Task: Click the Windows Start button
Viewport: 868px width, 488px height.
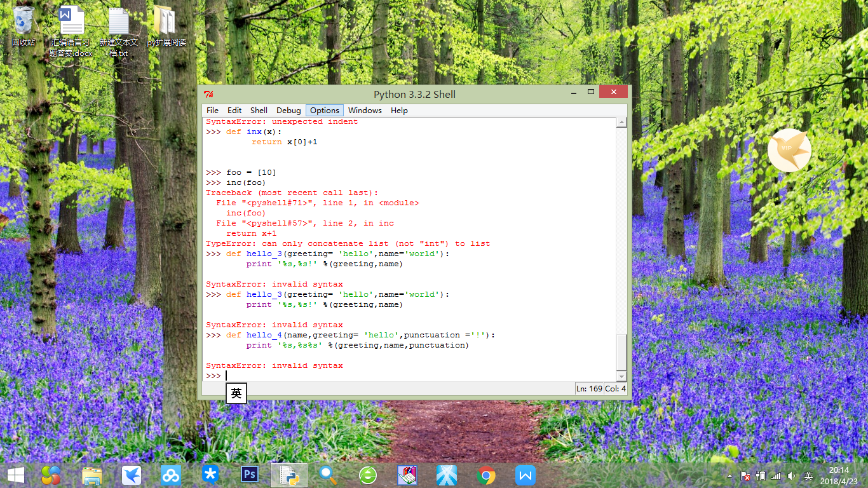Action: point(15,475)
